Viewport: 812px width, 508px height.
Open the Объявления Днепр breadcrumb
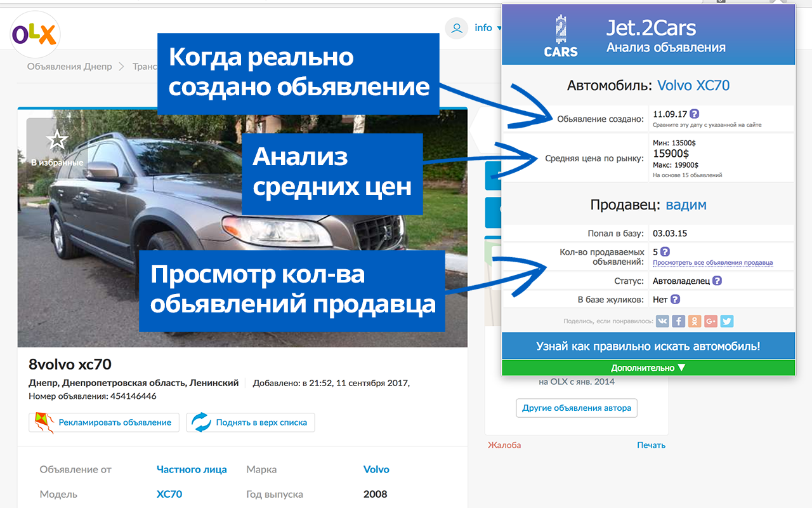point(69,66)
